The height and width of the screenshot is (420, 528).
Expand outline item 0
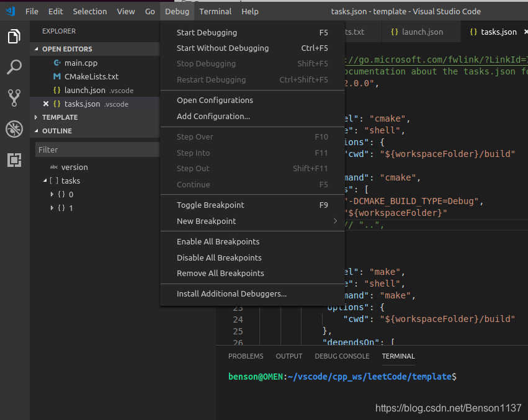[x=51, y=194]
